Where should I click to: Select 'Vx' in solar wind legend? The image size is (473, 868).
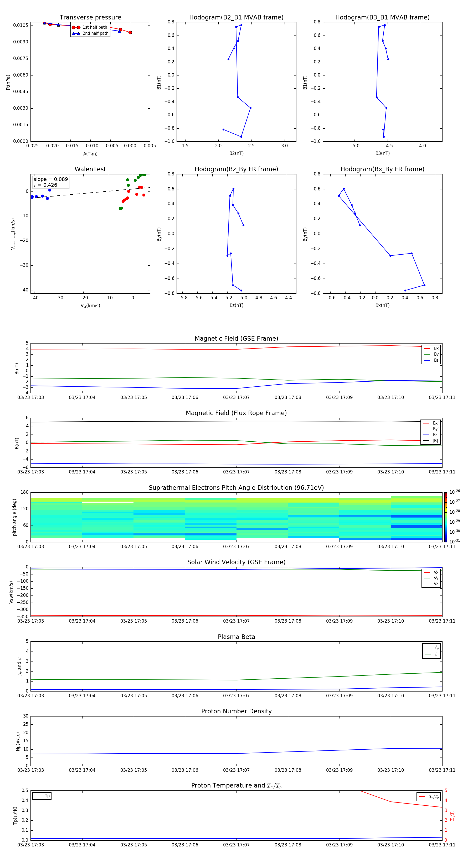coord(431,572)
